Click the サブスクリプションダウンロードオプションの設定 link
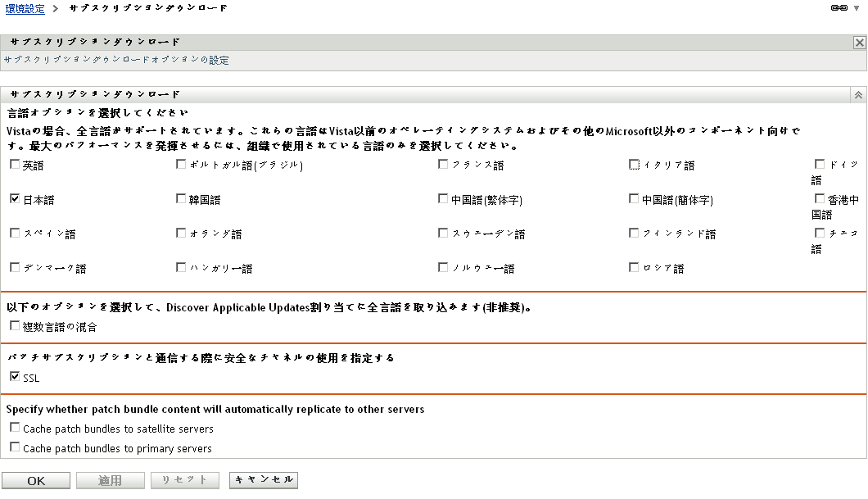Screen dimensions: 868x499 (115, 60)
